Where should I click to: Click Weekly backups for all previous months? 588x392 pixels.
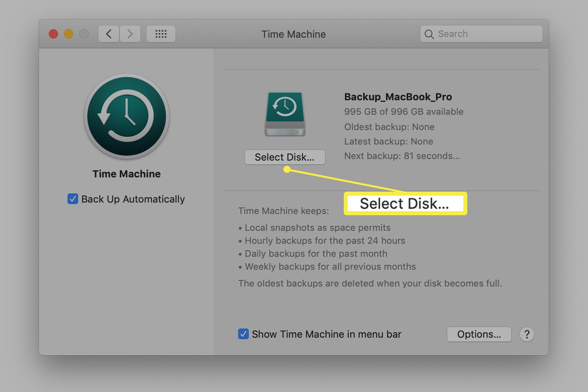327,267
